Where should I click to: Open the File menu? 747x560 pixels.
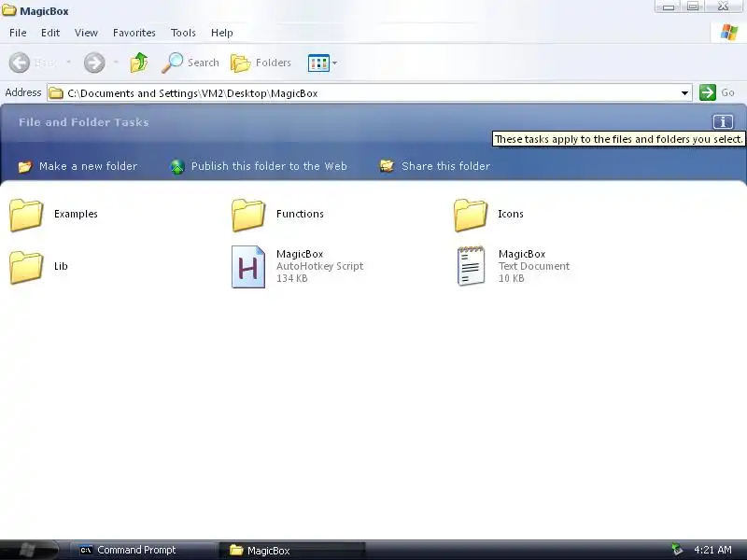18,33
